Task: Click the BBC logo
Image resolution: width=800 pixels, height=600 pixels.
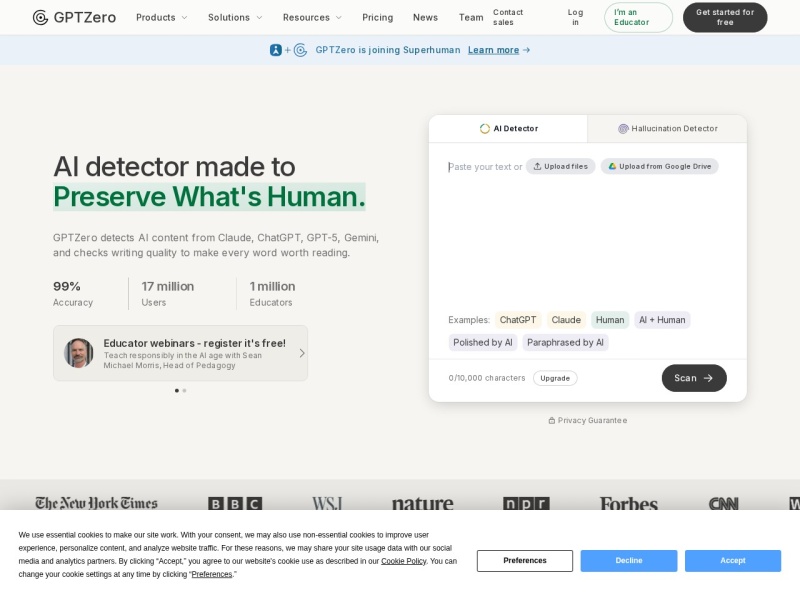Action: pyautogui.click(x=235, y=504)
